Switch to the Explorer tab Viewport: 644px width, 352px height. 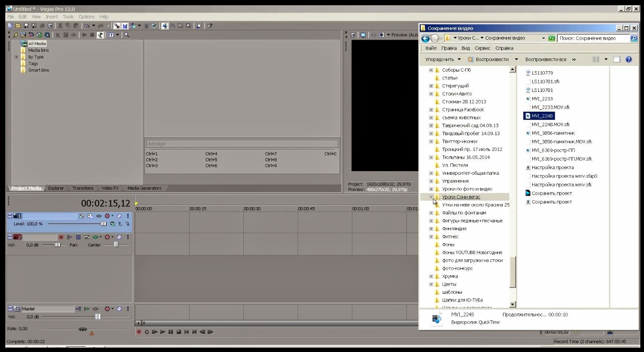click(56, 188)
